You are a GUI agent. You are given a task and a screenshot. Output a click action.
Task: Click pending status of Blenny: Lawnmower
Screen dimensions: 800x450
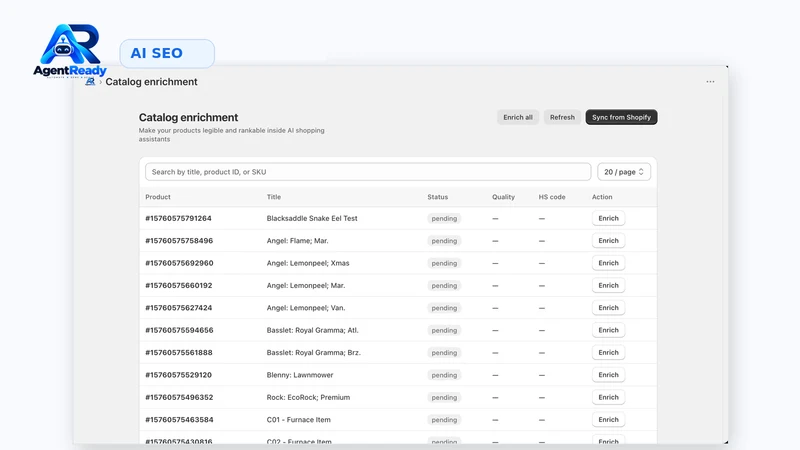pyautogui.click(x=444, y=375)
